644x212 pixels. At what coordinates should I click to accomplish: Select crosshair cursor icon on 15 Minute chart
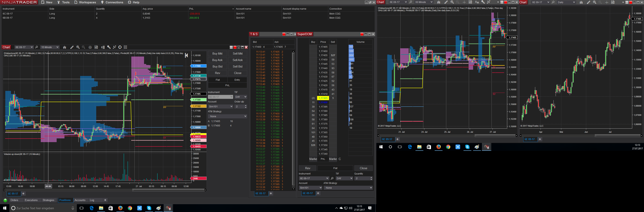pyautogui.click(x=90, y=47)
